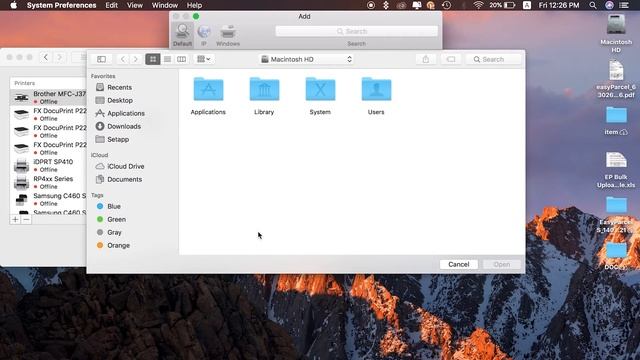Select the Users folder
The height and width of the screenshot is (360, 640).
click(376, 96)
